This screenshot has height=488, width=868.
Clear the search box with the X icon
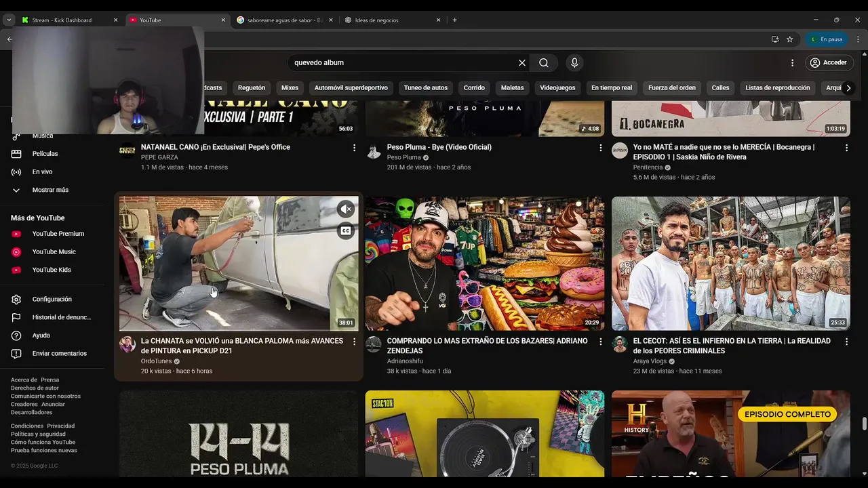pos(522,62)
